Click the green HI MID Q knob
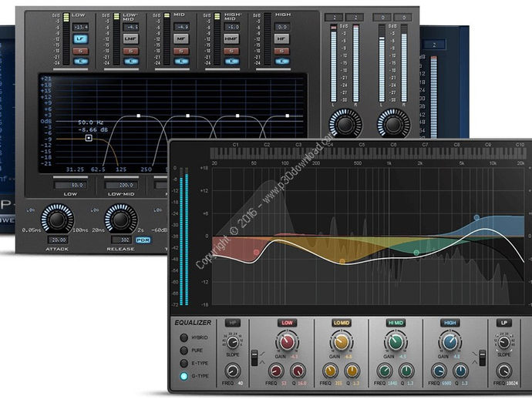Viewport: 532px width, 399px height. tap(406, 371)
